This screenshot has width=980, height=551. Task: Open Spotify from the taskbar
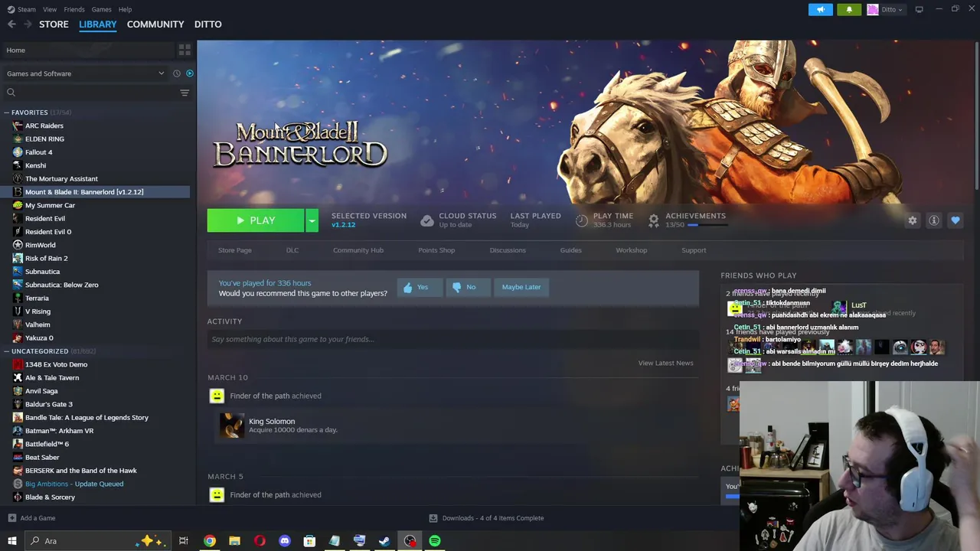point(435,541)
